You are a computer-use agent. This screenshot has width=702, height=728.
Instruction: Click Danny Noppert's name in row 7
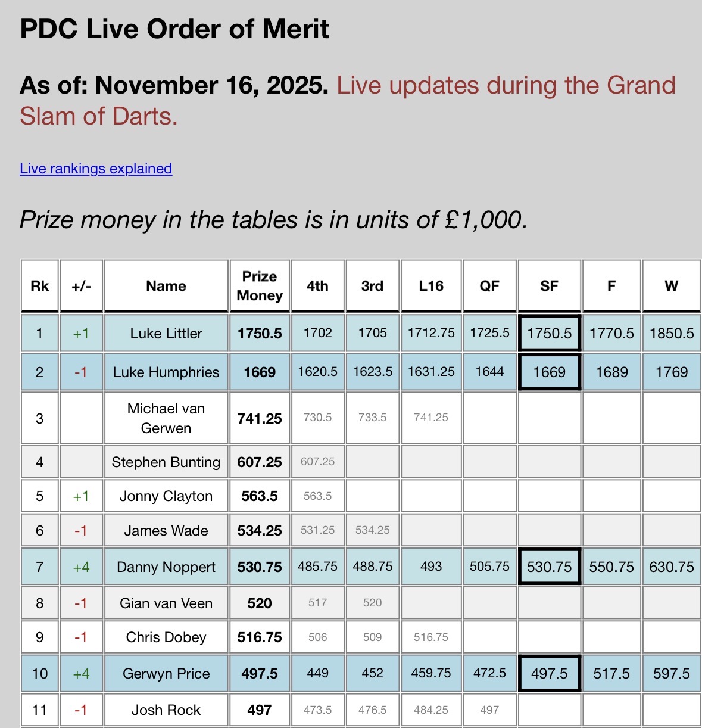[x=166, y=567]
